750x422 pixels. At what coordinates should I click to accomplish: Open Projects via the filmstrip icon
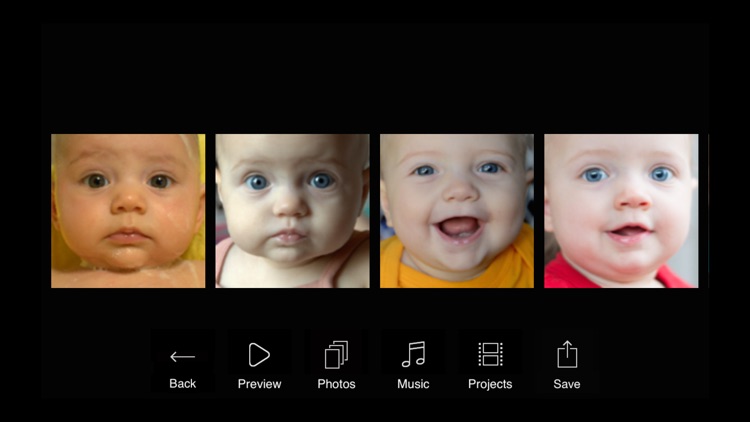pos(490,355)
